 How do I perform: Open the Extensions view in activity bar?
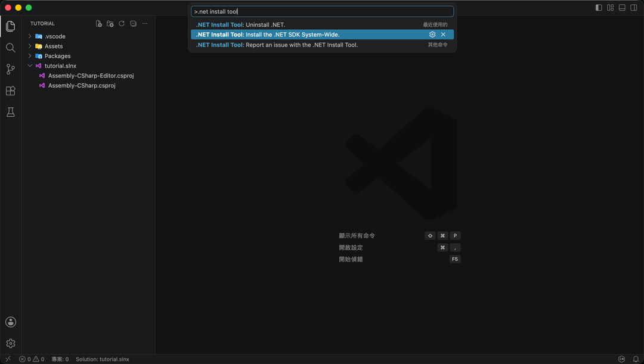coord(11,91)
